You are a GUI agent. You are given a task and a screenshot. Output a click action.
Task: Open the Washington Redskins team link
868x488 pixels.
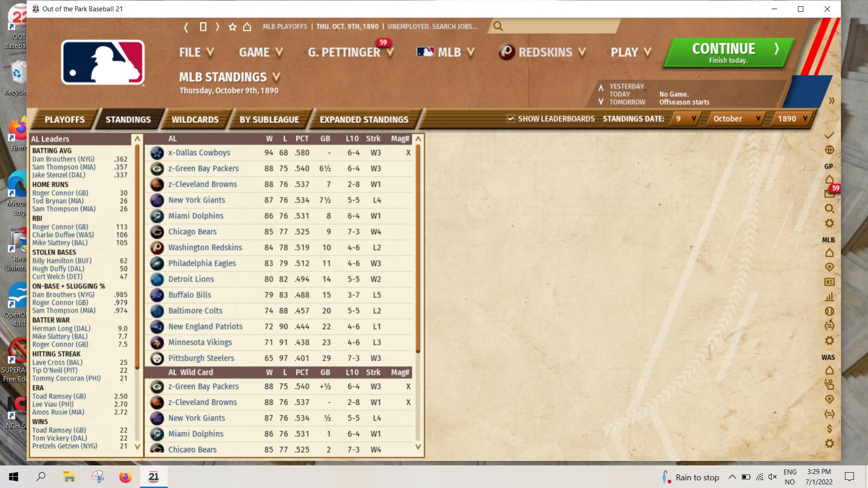[205, 247]
